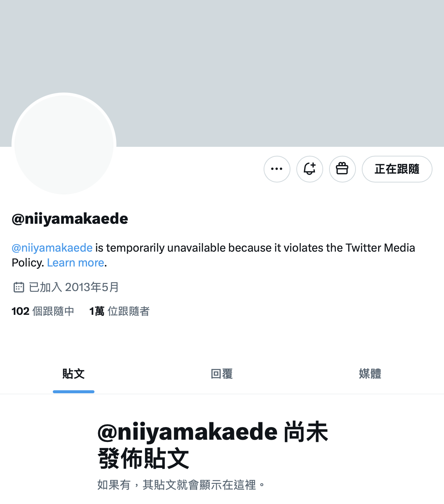Turn on notifications with the bell icon

(310, 169)
